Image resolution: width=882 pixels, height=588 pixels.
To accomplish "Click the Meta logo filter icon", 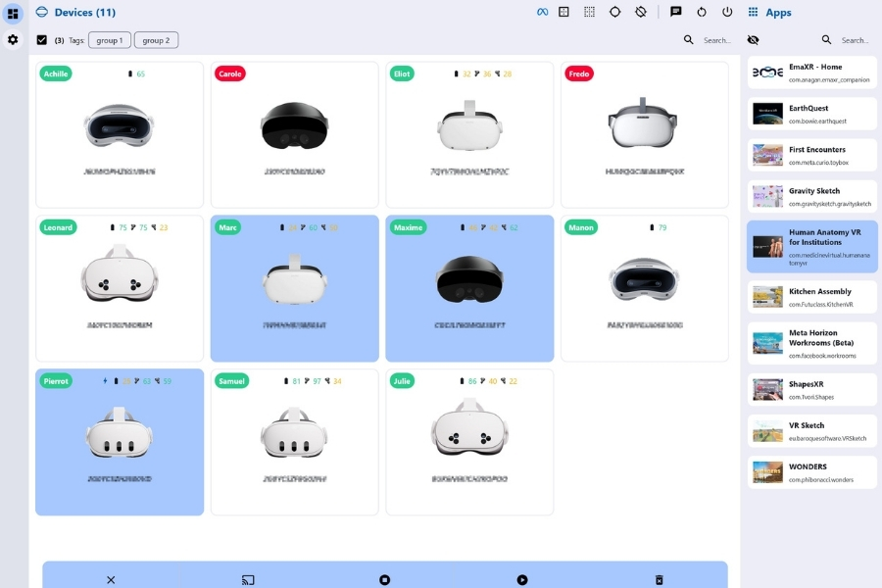I will pyautogui.click(x=542, y=12).
